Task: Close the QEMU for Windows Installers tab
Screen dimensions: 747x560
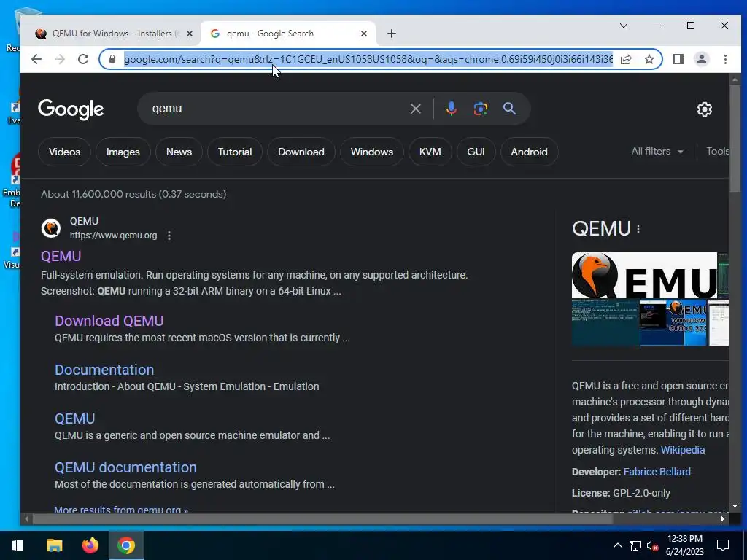Action: click(x=190, y=34)
